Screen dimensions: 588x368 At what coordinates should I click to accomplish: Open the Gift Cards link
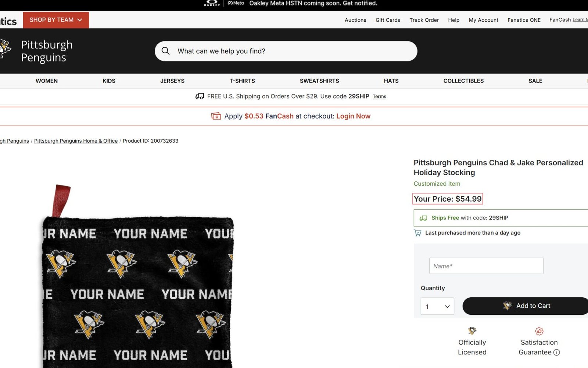coord(388,20)
